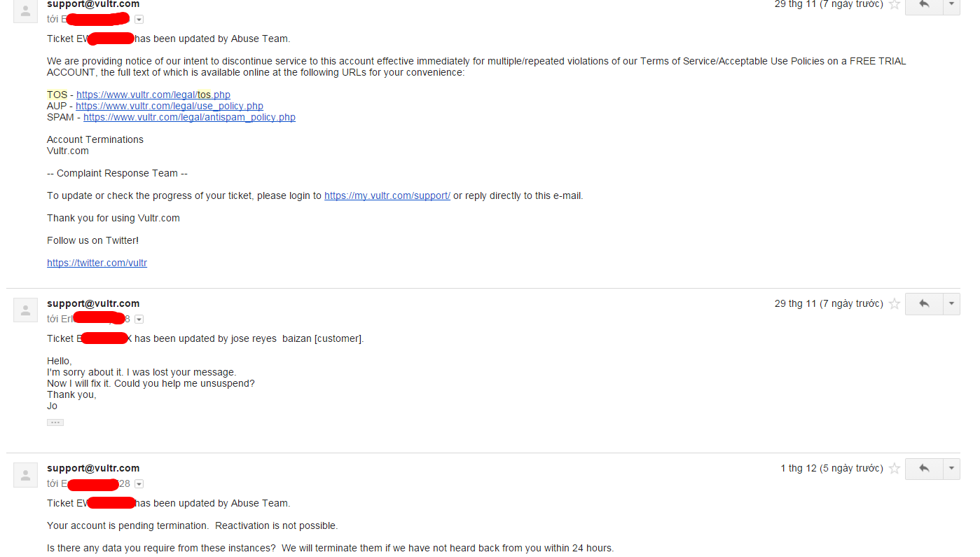980x557 pixels.
Task: Open the Vultr TOS link
Action: click(x=153, y=95)
